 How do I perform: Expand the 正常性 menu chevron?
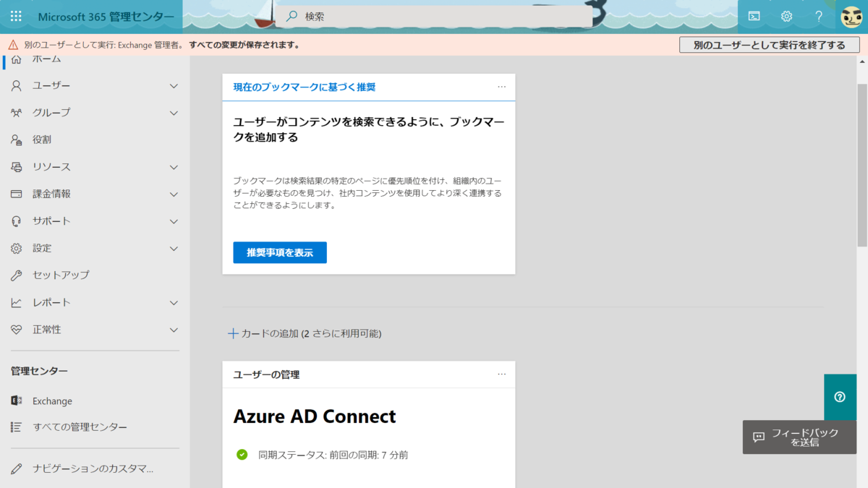tap(174, 330)
